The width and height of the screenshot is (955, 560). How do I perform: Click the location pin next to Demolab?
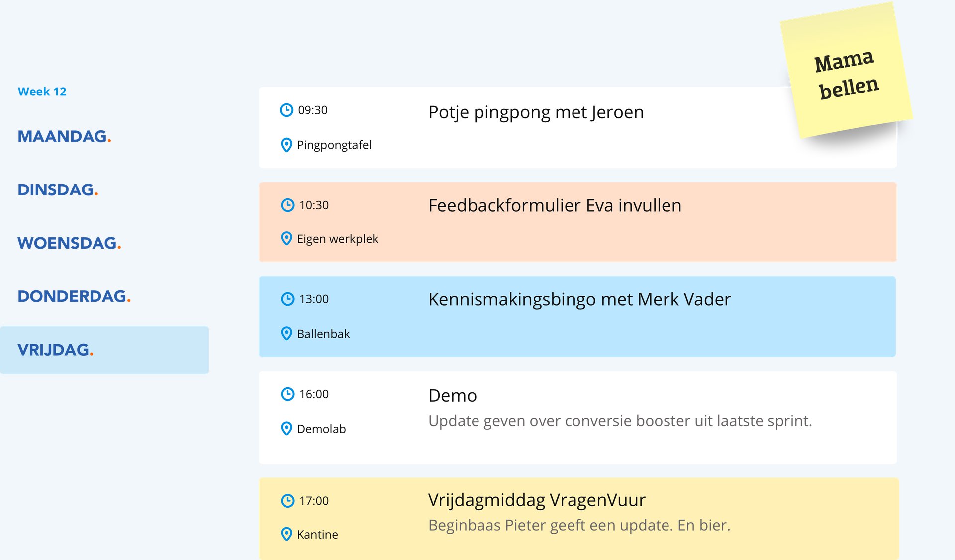coord(286,428)
